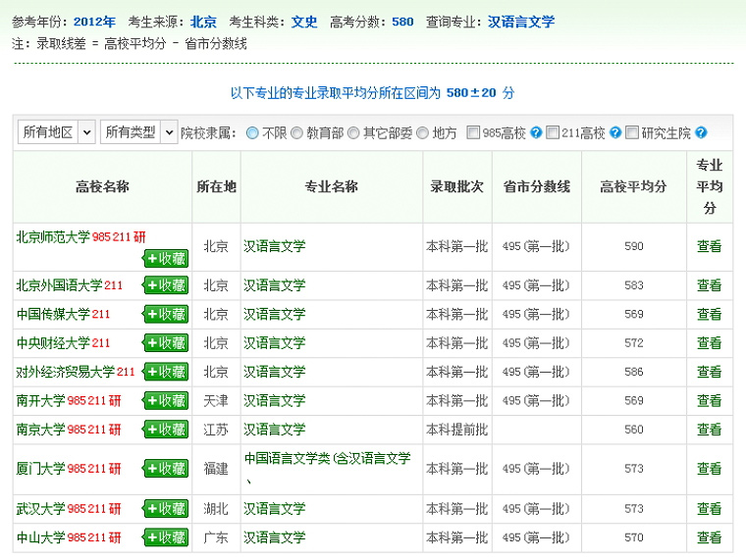The width and height of the screenshot is (746, 560).
Task: Click 收藏 button for 北京师范大学
Action: [x=165, y=258]
